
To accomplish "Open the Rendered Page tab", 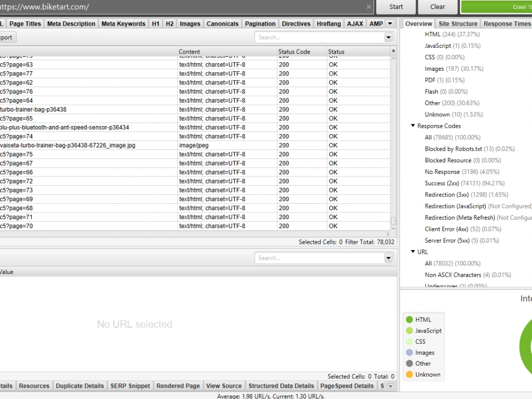I will (x=178, y=386).
